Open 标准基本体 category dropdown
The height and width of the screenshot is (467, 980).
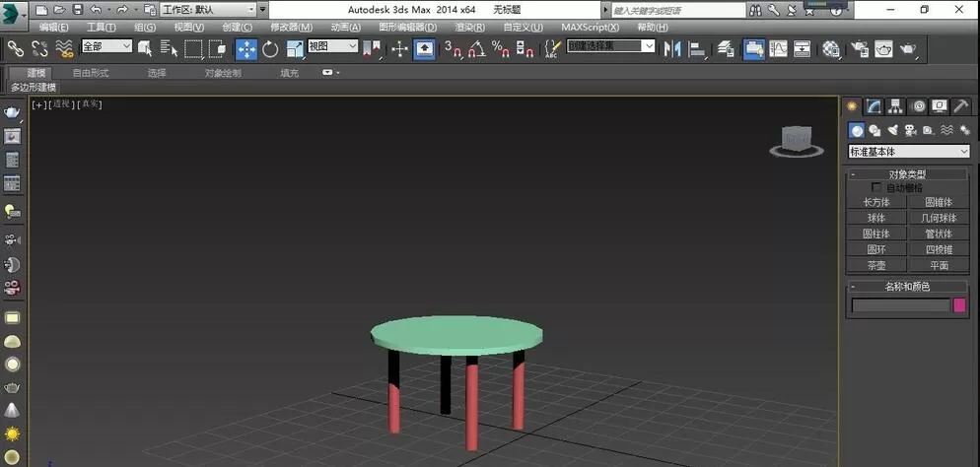coord(909,151)
